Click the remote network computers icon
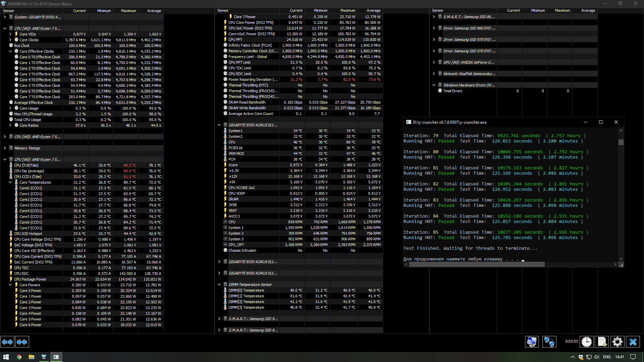Image resolution: width=644 pixels, height=362 pixels. click(x=549, y=342)
